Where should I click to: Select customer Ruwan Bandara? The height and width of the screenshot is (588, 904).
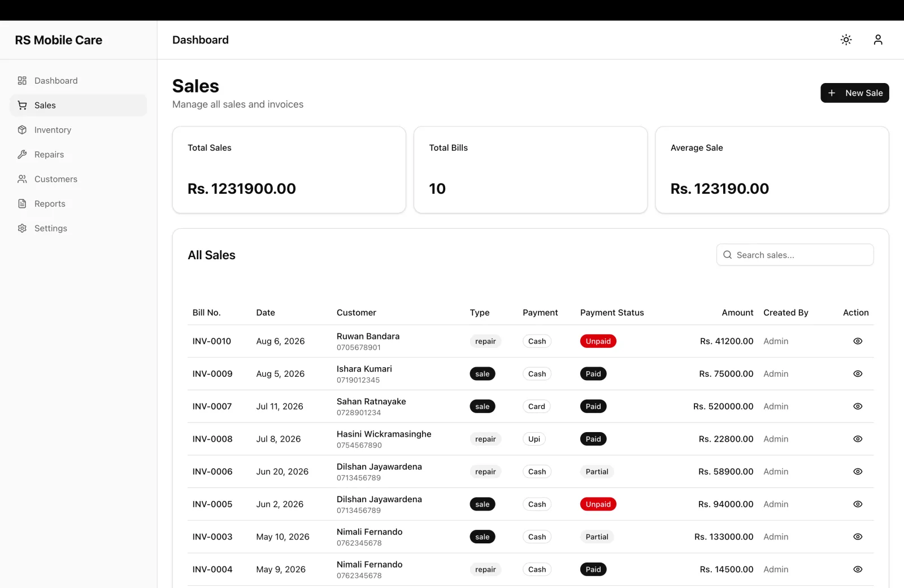368,336
